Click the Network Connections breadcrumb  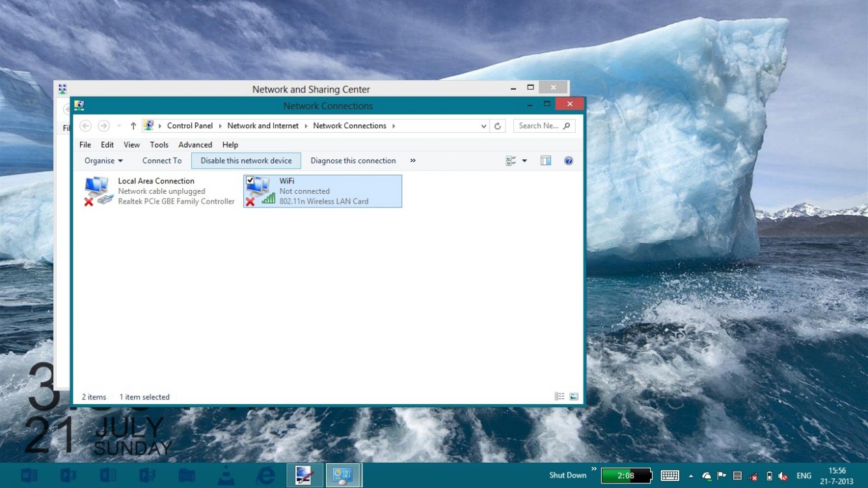(x=349, y=126)
